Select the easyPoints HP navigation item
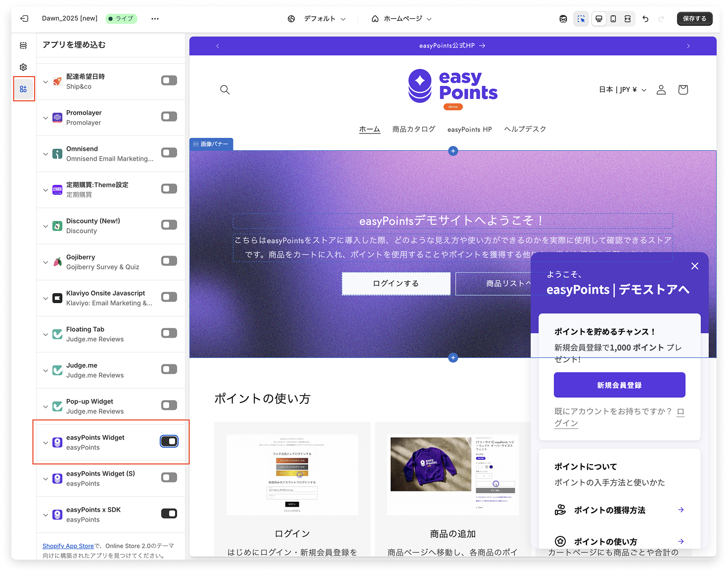Image resolution: width=728 pixels, height=573 pixels. coord(470,130)
